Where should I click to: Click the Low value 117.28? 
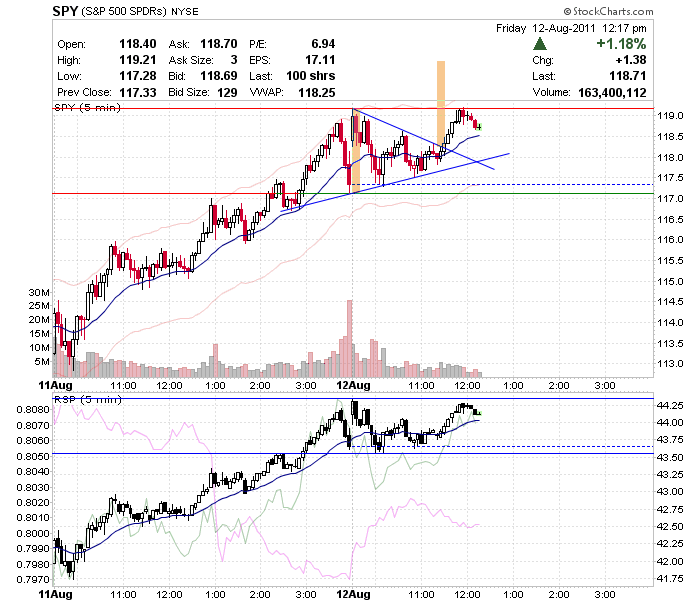tap(138, 76)
